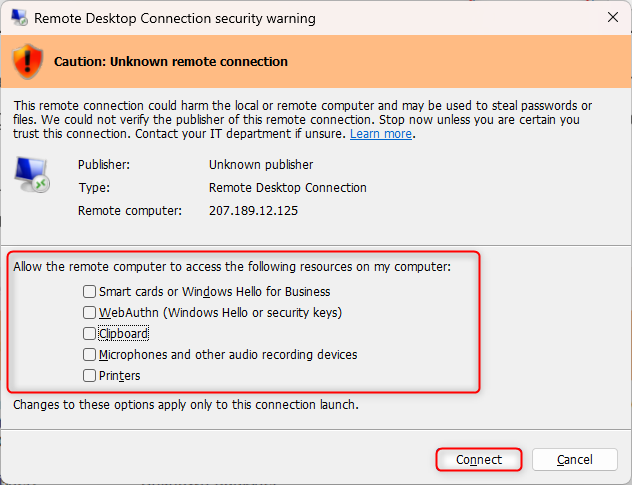Click the remote computer monitor icon
632x485 pixels.
(x=31, y=175)
